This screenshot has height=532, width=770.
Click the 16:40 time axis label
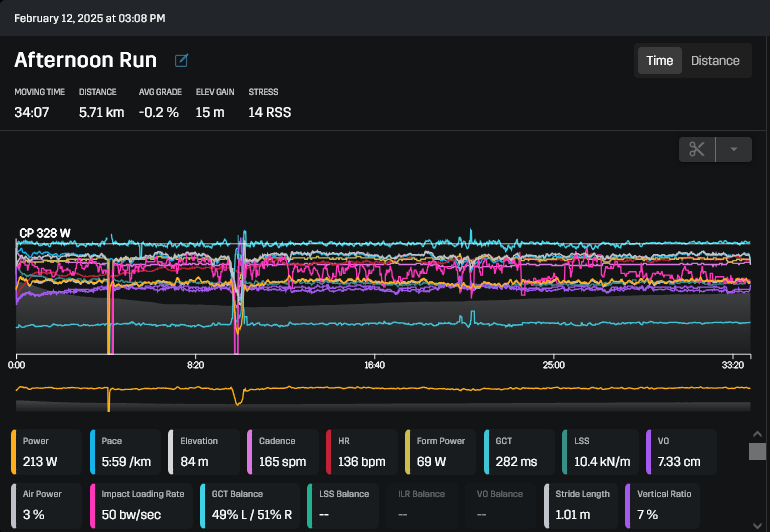[x=374, y=365]
